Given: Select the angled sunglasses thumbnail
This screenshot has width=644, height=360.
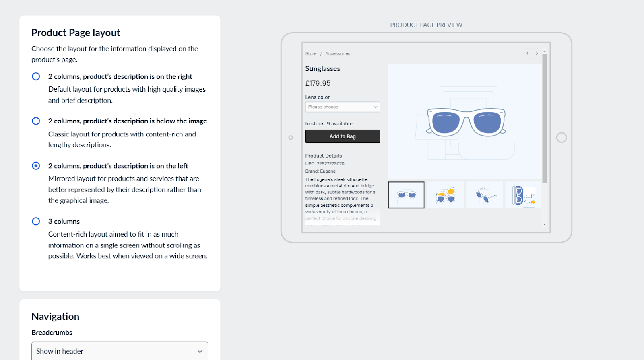Looking at the screenshot, I should coord(485,195).
